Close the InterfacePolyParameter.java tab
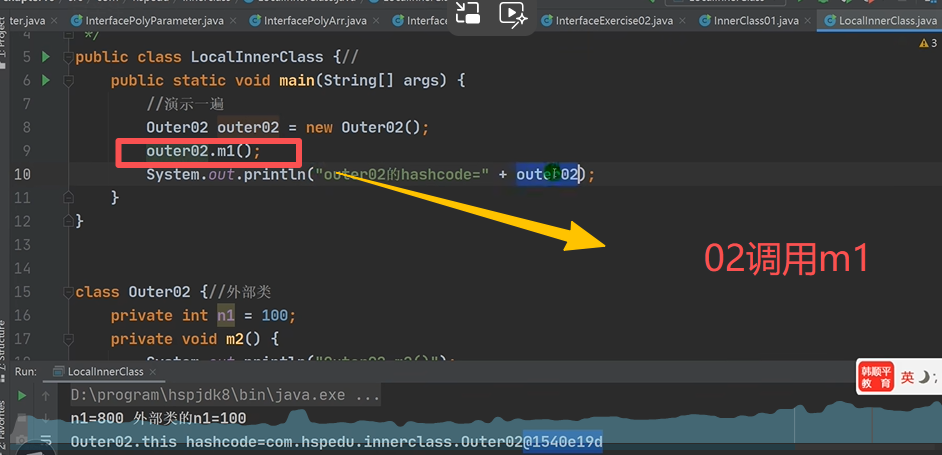The image size is (942, 455). [x=233, y=21]
